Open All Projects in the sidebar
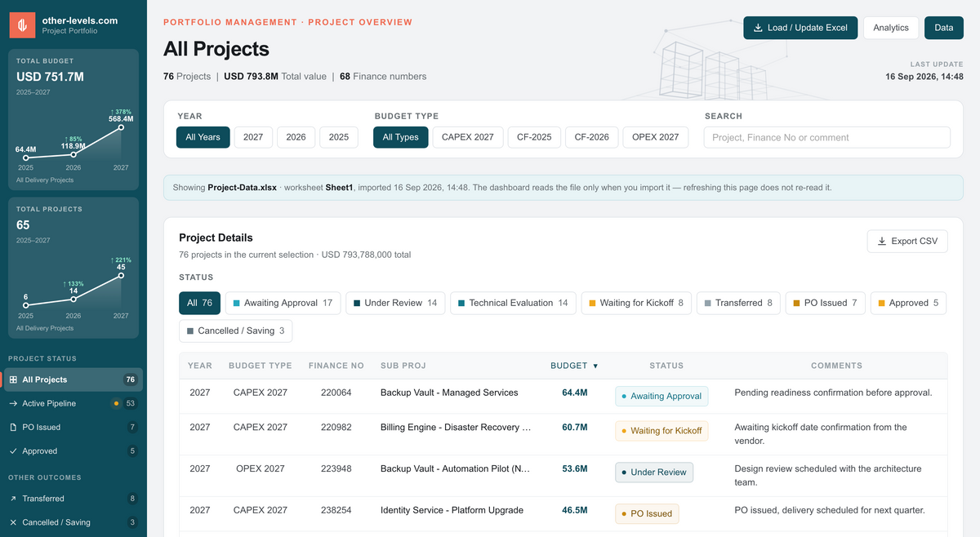Screen dimensions: 980x537 [73, 379]
